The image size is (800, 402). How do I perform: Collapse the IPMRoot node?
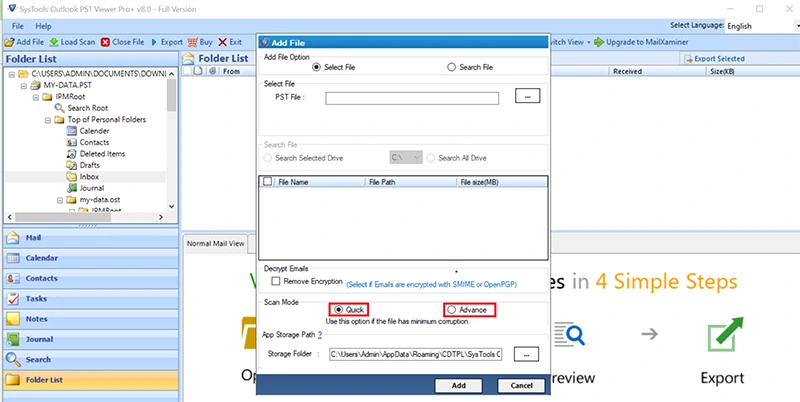point(36,97)
